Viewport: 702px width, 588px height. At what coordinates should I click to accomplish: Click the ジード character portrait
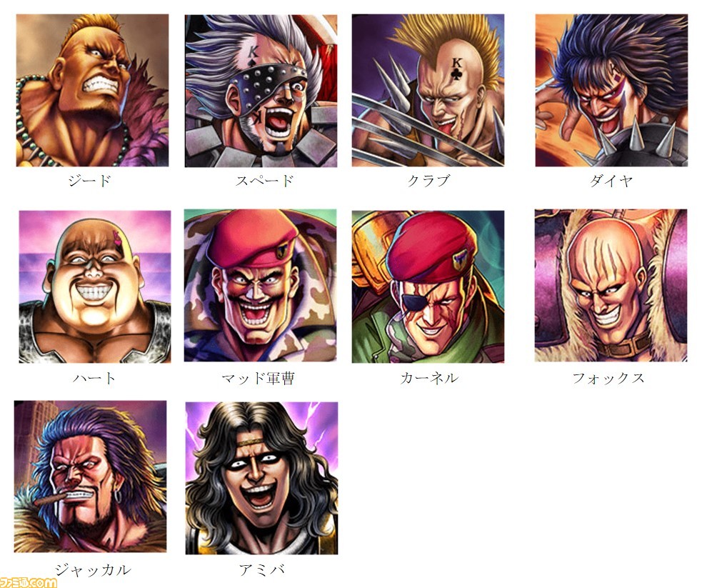point(92,91)
